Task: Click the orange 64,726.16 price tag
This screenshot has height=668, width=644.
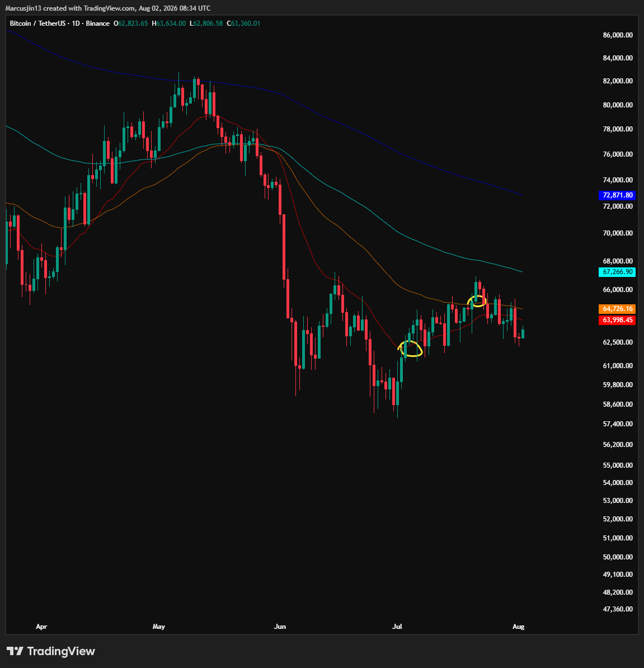Action: coord(617,308)
